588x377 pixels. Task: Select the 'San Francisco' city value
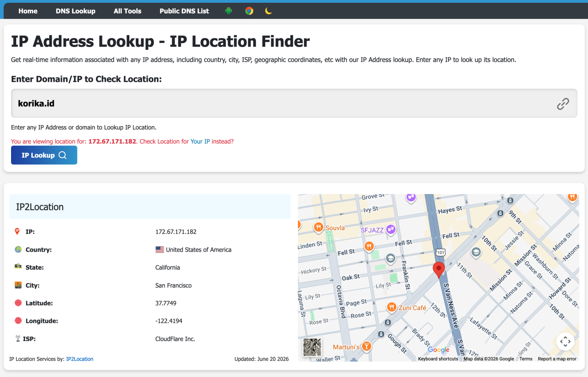click(173, 285)
